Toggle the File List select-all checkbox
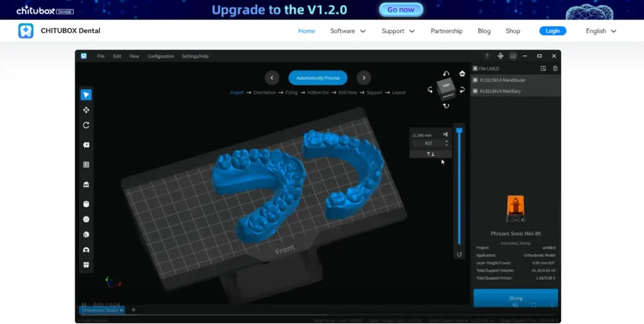 (475, 69)
